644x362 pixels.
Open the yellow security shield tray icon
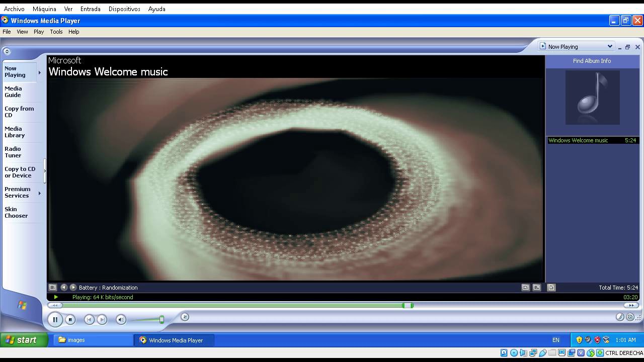coord(579,340)
